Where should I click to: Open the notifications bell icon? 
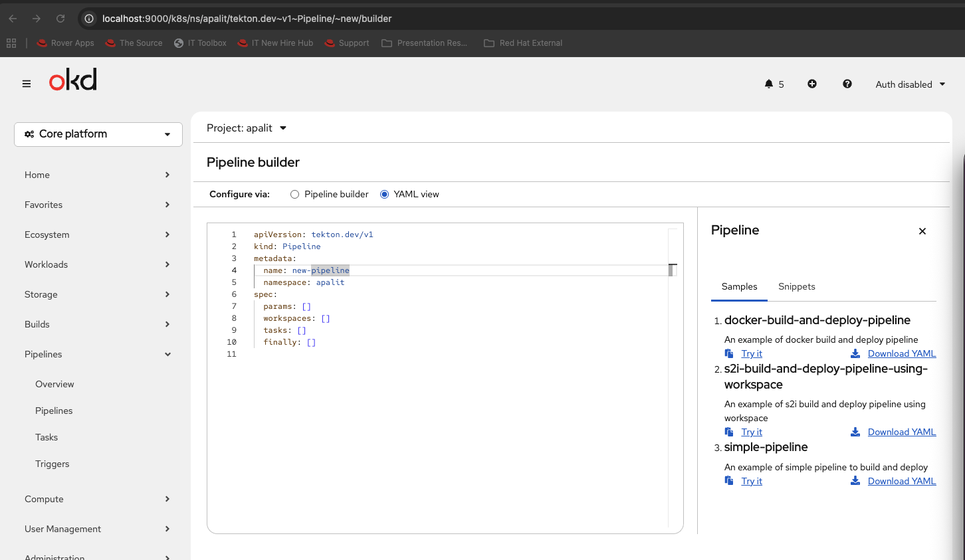(x=769, y=84)
